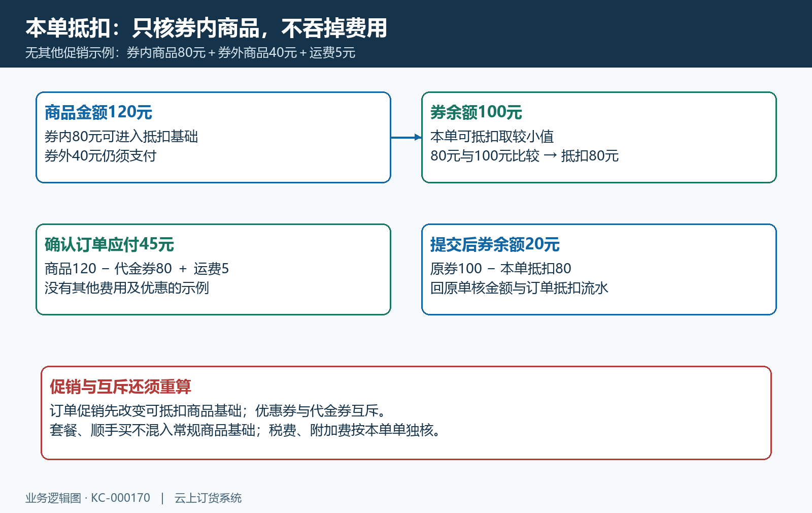Screen dimensions: 812x513
Task: Select the red 促销与互斥还须重算 heading
Action: click(120, 387)
